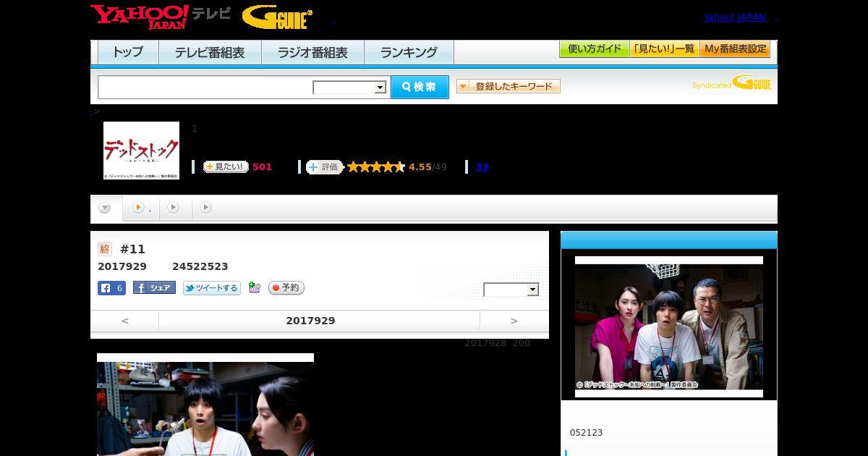Screen dimensions: 868x456
Task: Focus the keyword search input field
Action: (205, 87)
